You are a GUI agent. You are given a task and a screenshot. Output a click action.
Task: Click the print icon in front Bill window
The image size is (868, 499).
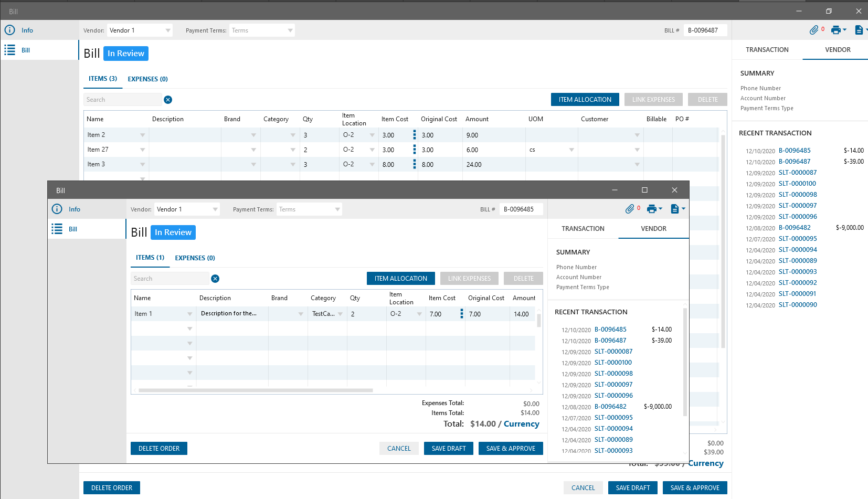652,209
